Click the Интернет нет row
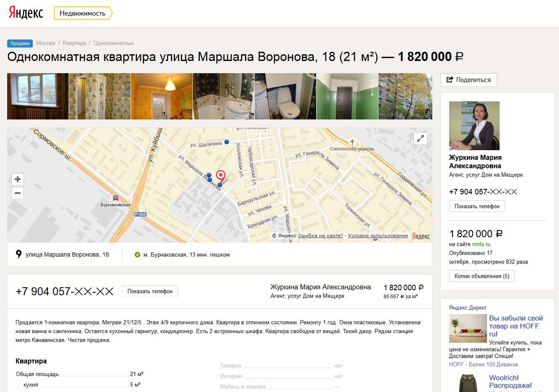559x392 pixels. (281, 376)
